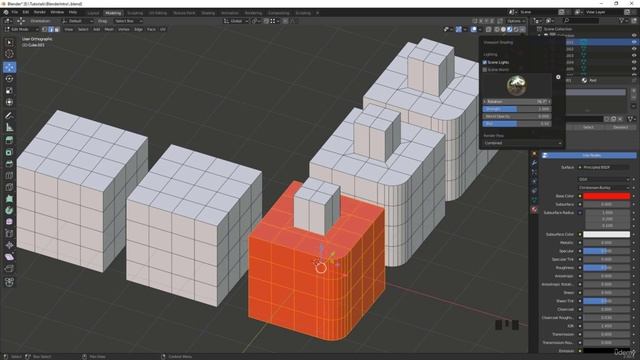Click the outliner search field
This screenshot has height=360, width=640.
click(x=581, y=20)
